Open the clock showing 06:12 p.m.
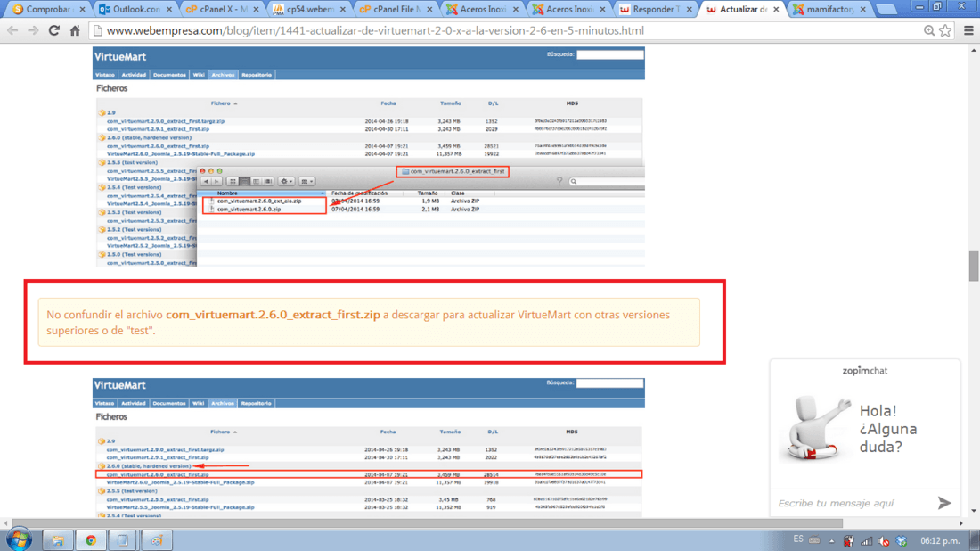980x551 pixels. (939, 541)
